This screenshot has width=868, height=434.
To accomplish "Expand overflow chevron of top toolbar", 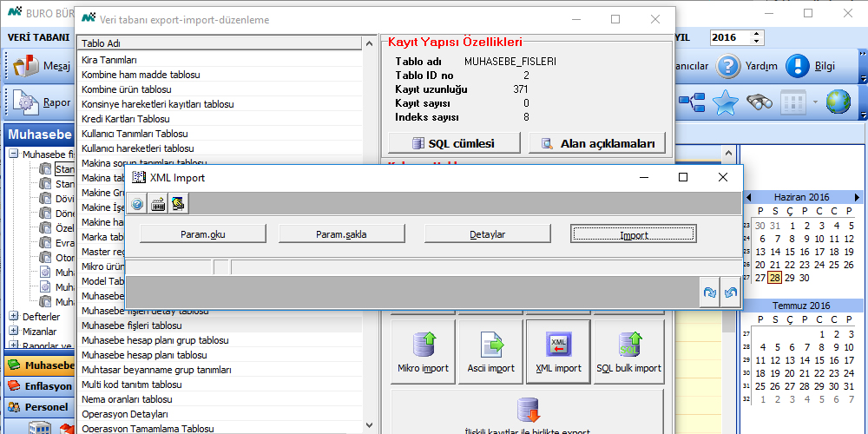I will click(863, 54).
